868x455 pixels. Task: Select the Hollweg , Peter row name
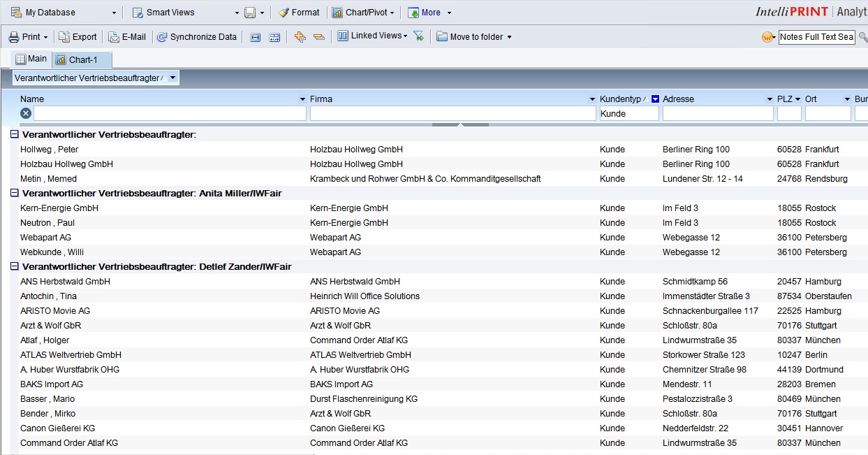[x=50, y=150]
